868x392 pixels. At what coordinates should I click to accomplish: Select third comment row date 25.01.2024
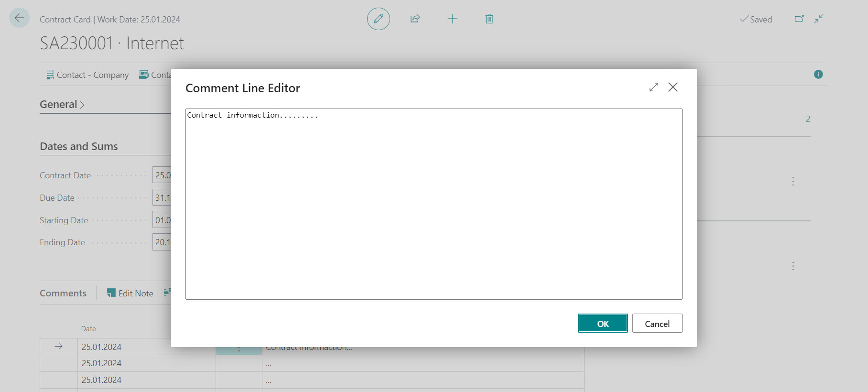pyautogui.click(x=101, y=380)
